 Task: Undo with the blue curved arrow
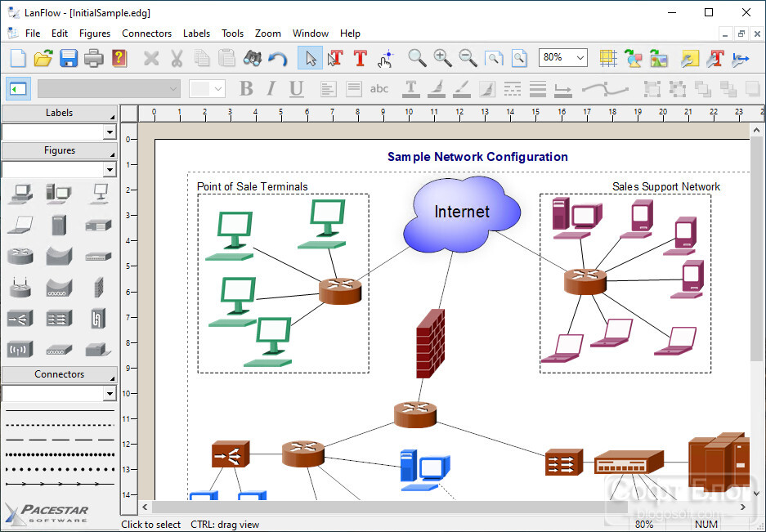click(277, 59)
